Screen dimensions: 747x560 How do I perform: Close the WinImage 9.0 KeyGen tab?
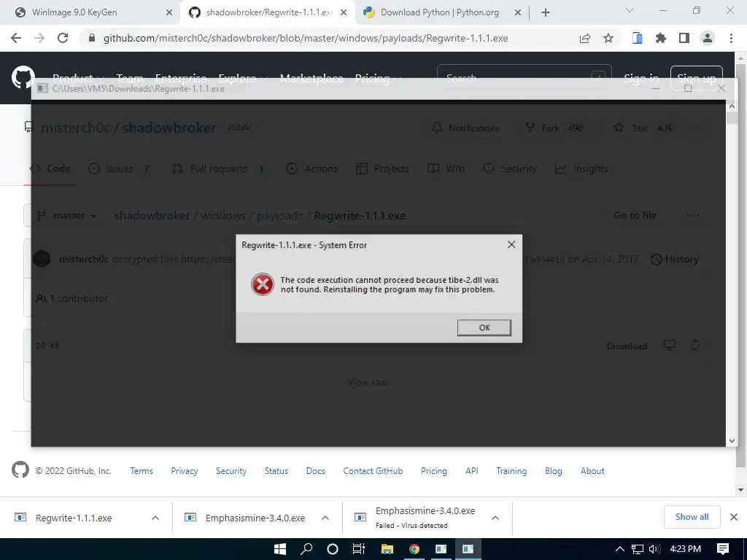[x=169, y=12]
